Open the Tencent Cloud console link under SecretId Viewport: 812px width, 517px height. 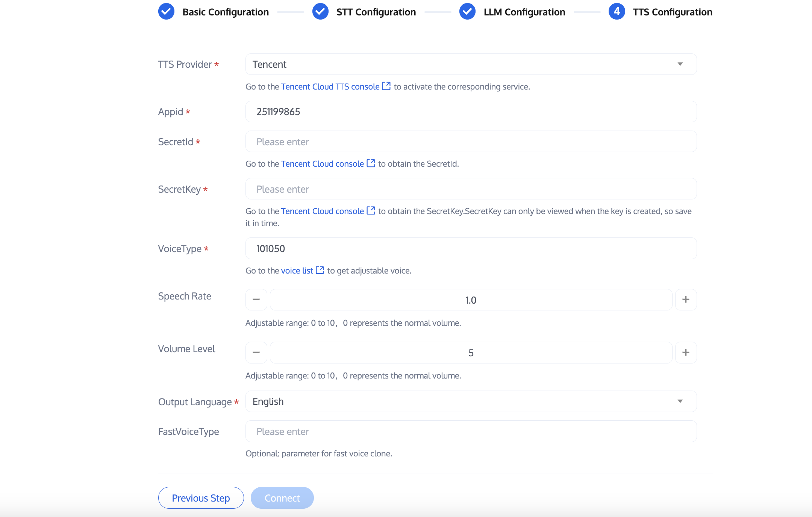322,164
